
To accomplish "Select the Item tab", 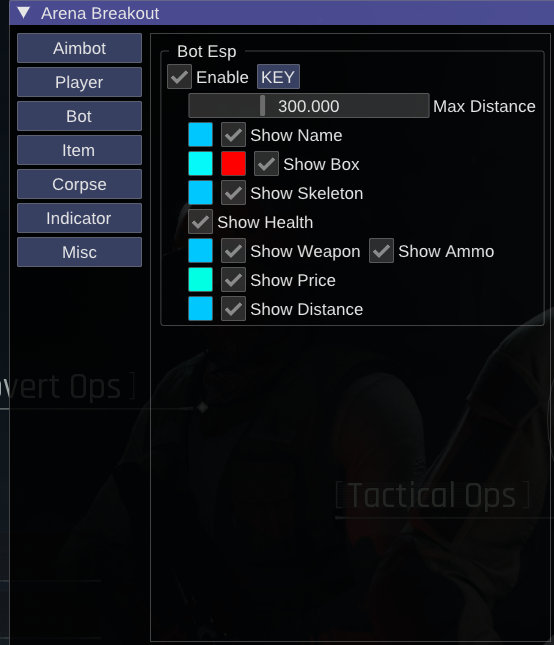I will [x=79, y=150].
